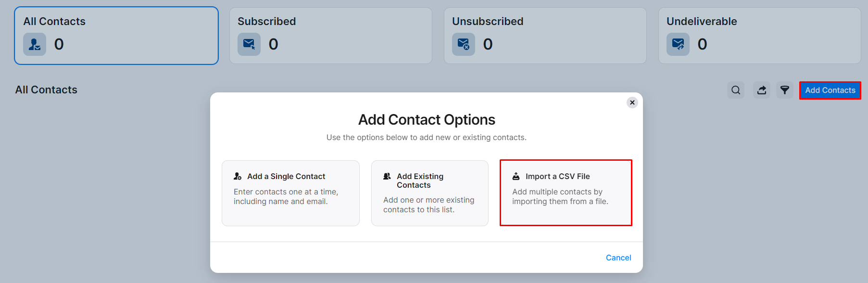This screenshot has width=868, height=283.
Task: Click the export share arrow icon
Action: [x=762, y=90]
